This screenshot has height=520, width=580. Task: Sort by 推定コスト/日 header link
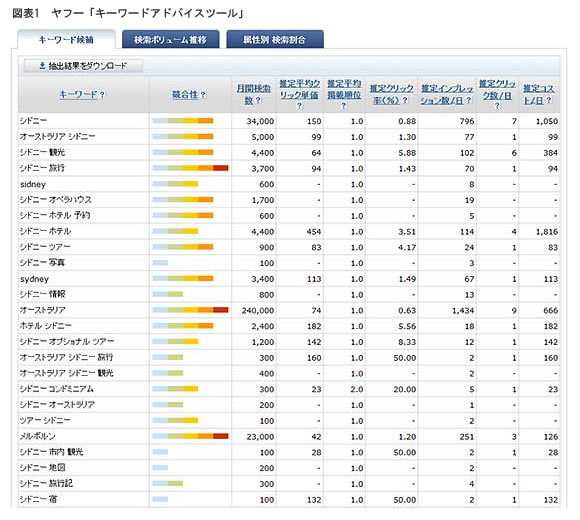539,94
